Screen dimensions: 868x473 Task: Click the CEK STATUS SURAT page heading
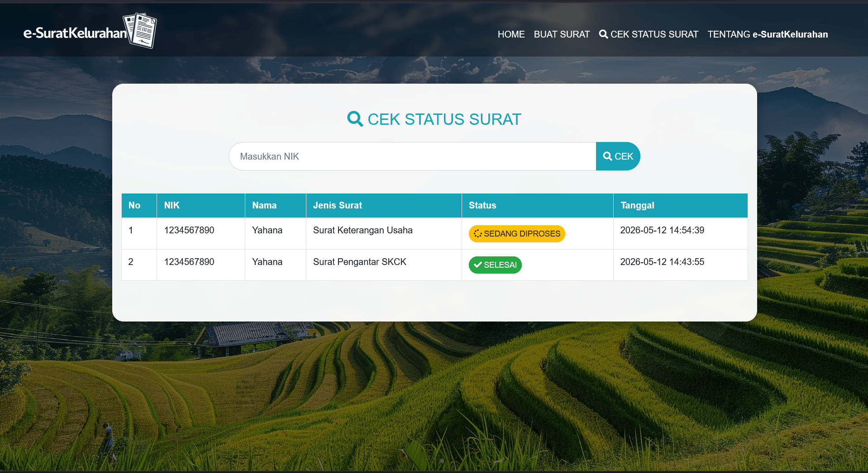(x=434, y=119)
